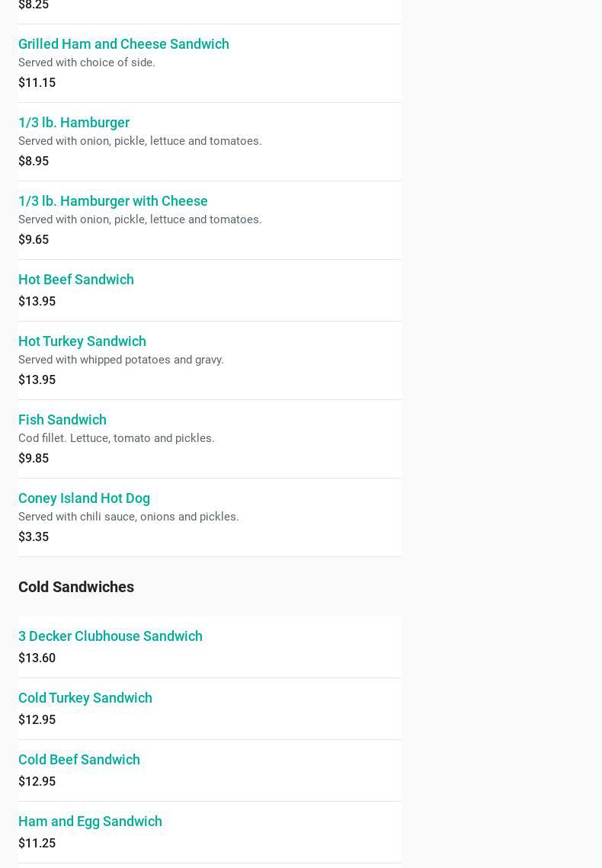Choose the Ham and Egg Sandwich
The width and height of the screenshot is (602, 868).
(x=90, y=822)
